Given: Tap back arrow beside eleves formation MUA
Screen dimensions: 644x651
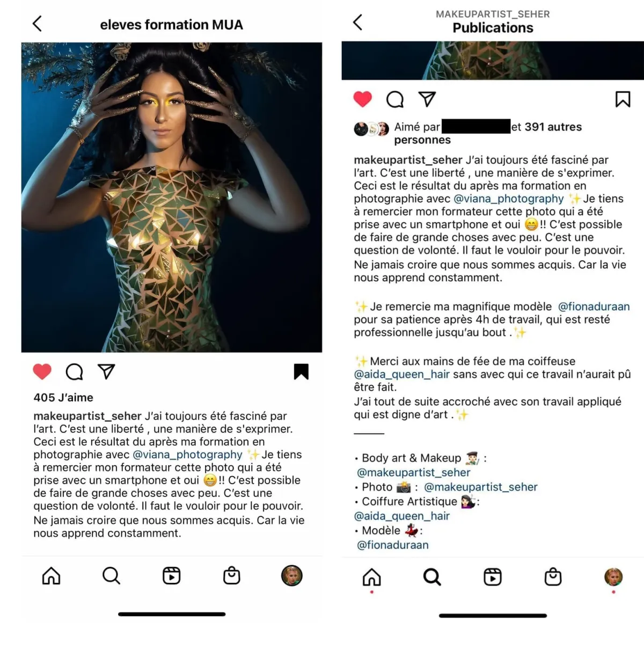Looking at the screenshot, I should (x=37, y=24).
